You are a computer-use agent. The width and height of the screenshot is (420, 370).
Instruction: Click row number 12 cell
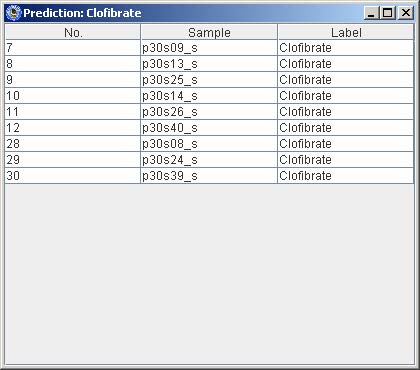pos(73,128)
